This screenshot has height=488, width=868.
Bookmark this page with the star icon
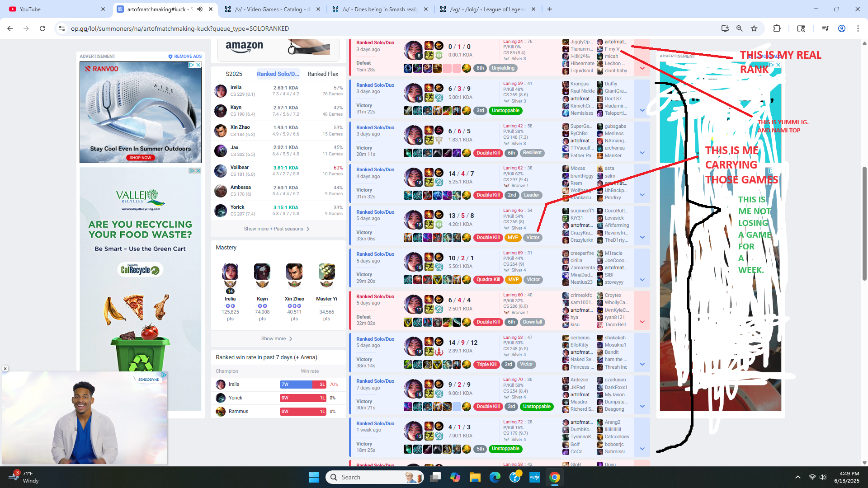tap(754, 28)
